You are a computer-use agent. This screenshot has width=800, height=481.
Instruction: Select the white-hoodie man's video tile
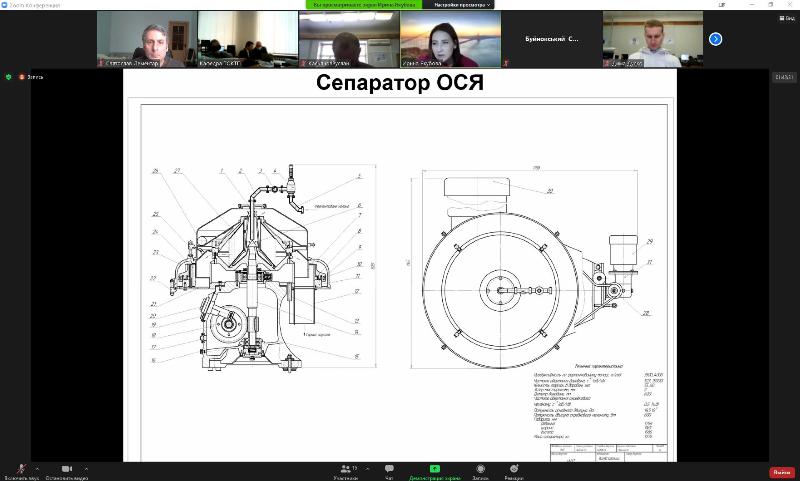click(653, 39)
